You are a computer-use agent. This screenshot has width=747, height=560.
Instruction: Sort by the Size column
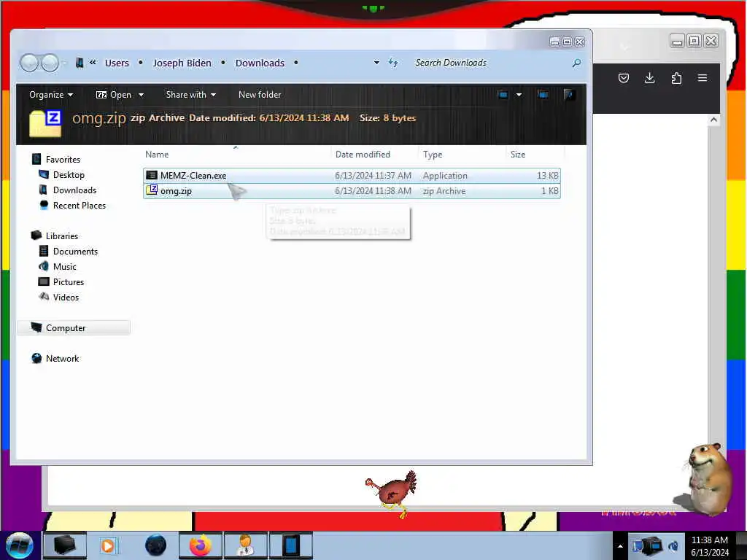(535, 155)
